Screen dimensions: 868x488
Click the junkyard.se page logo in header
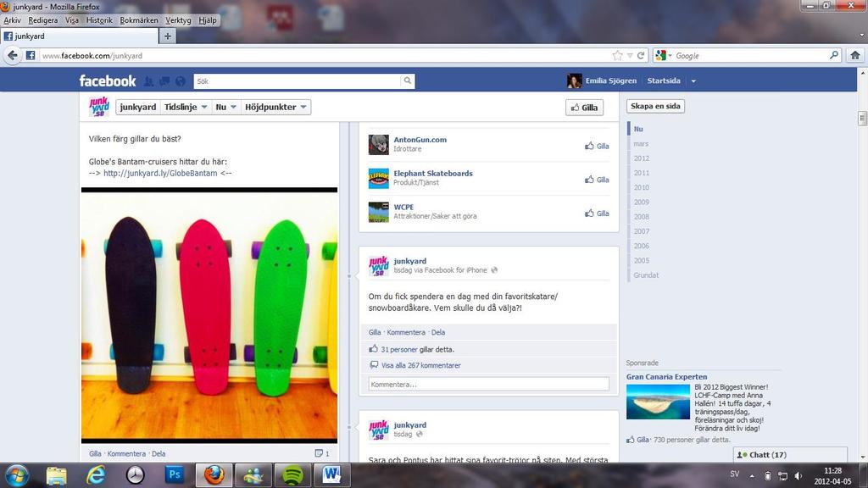tap(99, 106)
